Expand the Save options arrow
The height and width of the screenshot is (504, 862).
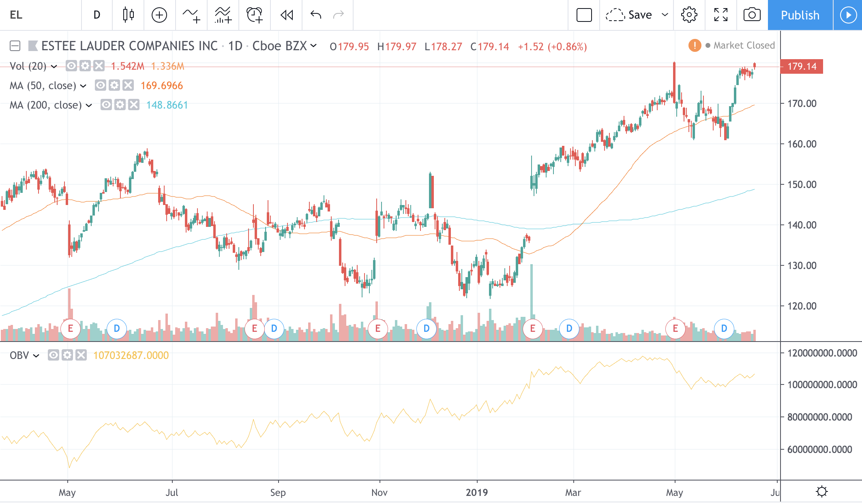click(x=665, y=15)
